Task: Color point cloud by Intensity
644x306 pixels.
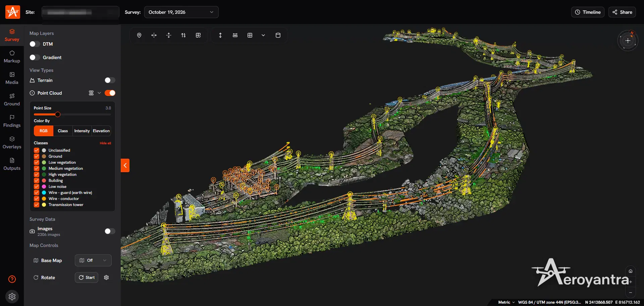Action: (82, 131)
